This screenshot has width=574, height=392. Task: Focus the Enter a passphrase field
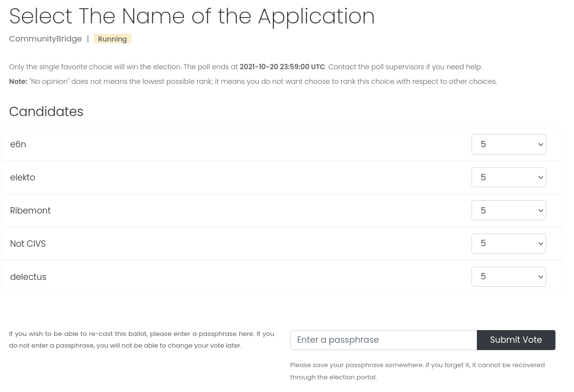[383, 340]
